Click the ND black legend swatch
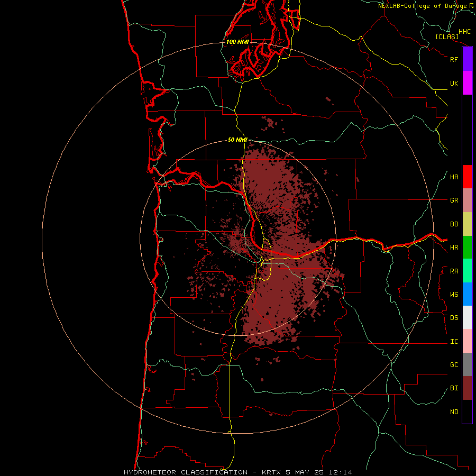This screenshot has width=476, height=476. coord(467,411)
